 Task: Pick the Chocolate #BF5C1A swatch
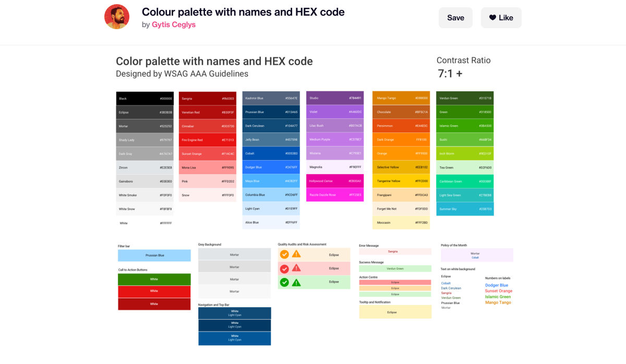[401, 112]
